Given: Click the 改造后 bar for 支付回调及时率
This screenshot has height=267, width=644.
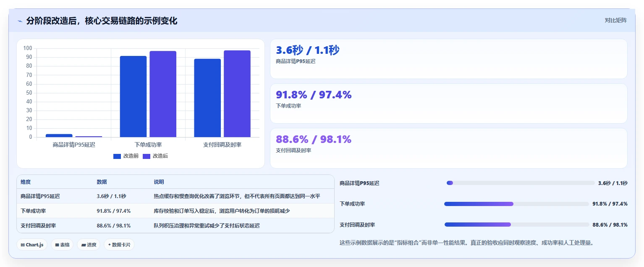Looking at the screenshot, I should [237, 94].
